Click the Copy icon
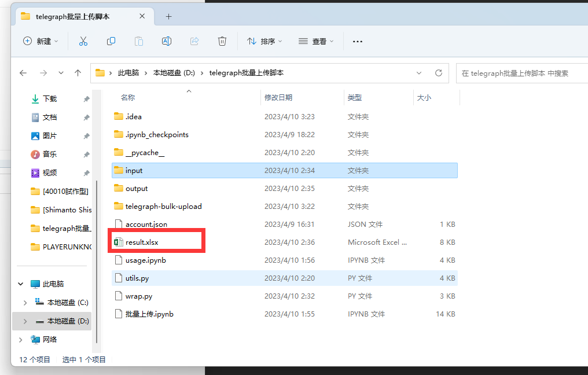 click(111, 41)
